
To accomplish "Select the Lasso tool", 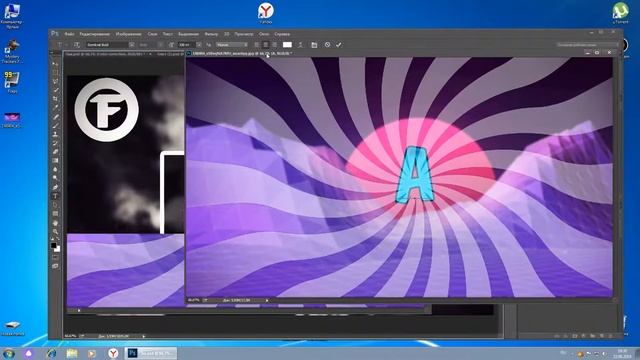I will pyautogui.click(x=55, y=81).
